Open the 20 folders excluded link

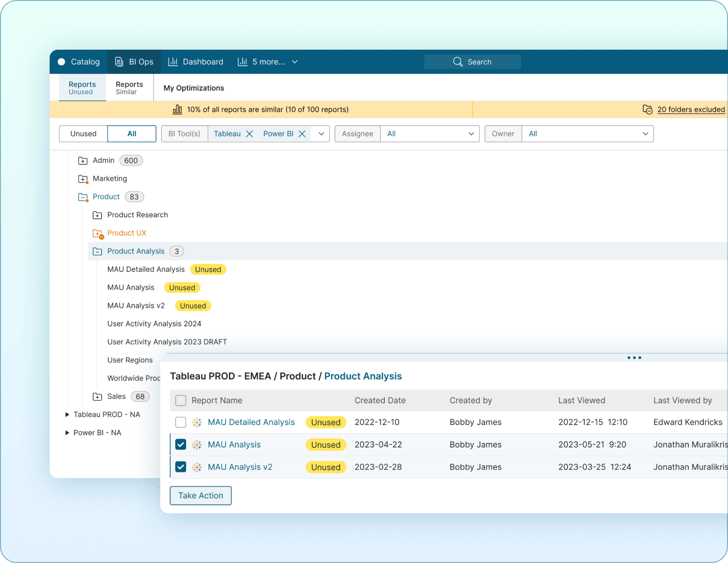point(691,109)
